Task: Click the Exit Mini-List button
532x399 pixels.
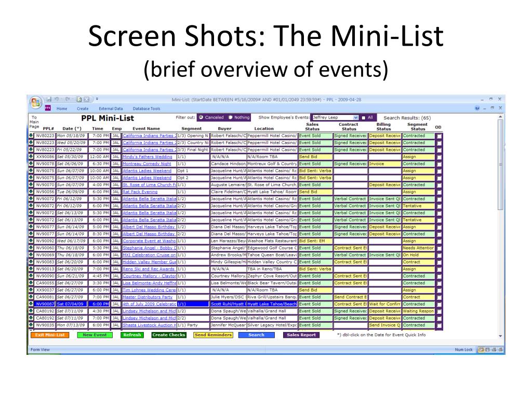Action: pyautogui.click(x=50, y=335)
